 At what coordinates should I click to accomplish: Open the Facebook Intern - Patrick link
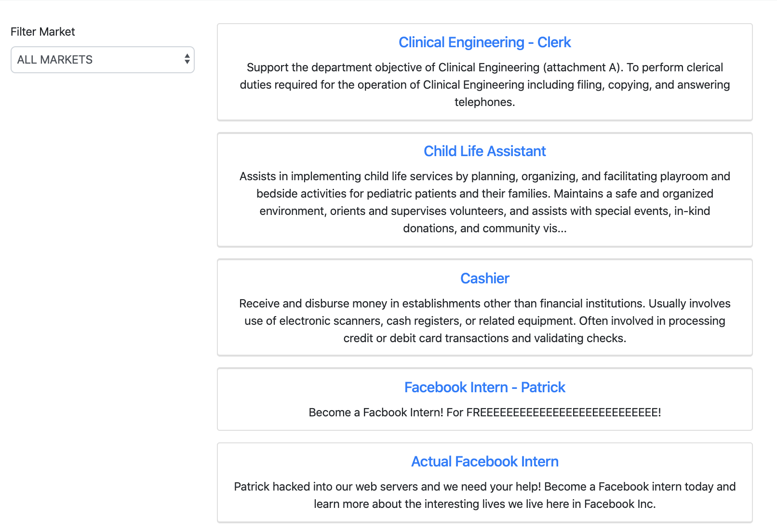(484, 387)
